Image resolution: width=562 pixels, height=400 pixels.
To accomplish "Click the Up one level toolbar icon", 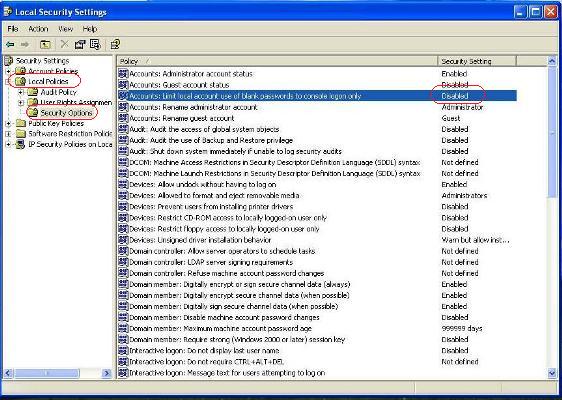I will pos(45,44).
